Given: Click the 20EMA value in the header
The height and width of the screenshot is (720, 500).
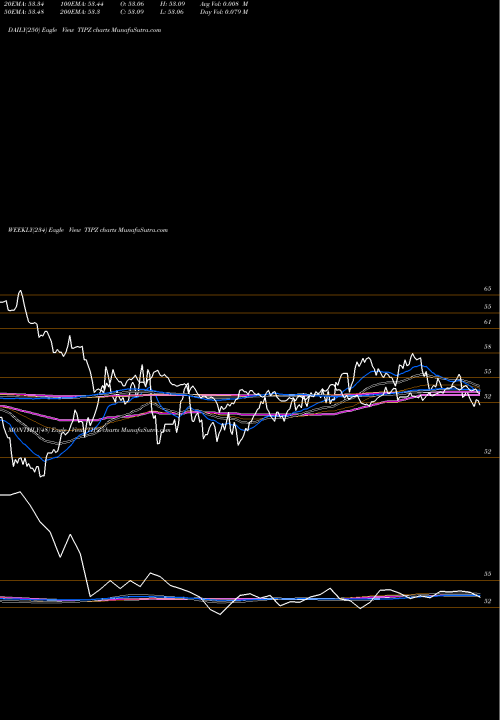Looking at the screenshot, I should tap(24, 4).
